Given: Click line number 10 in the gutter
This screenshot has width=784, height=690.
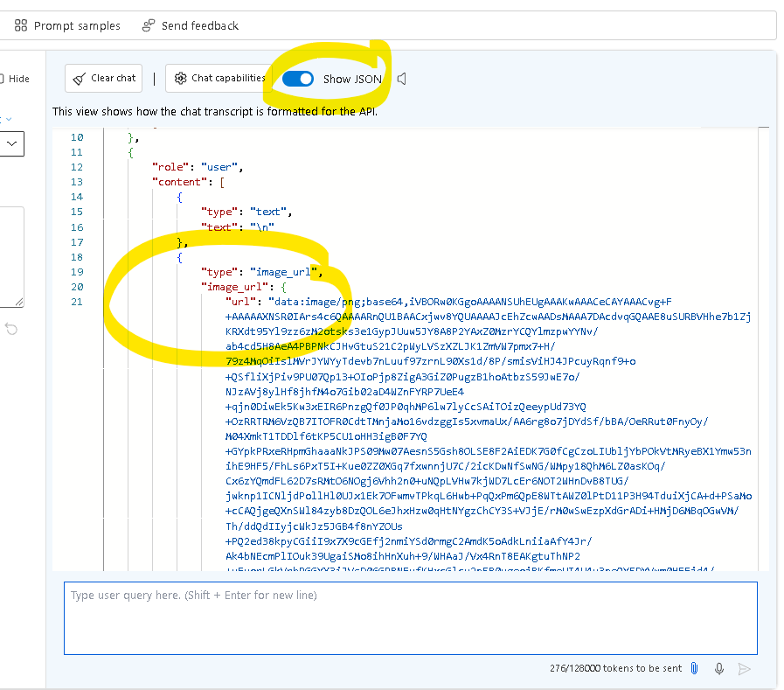Looking at the screenshot, I should pos(77,137).
